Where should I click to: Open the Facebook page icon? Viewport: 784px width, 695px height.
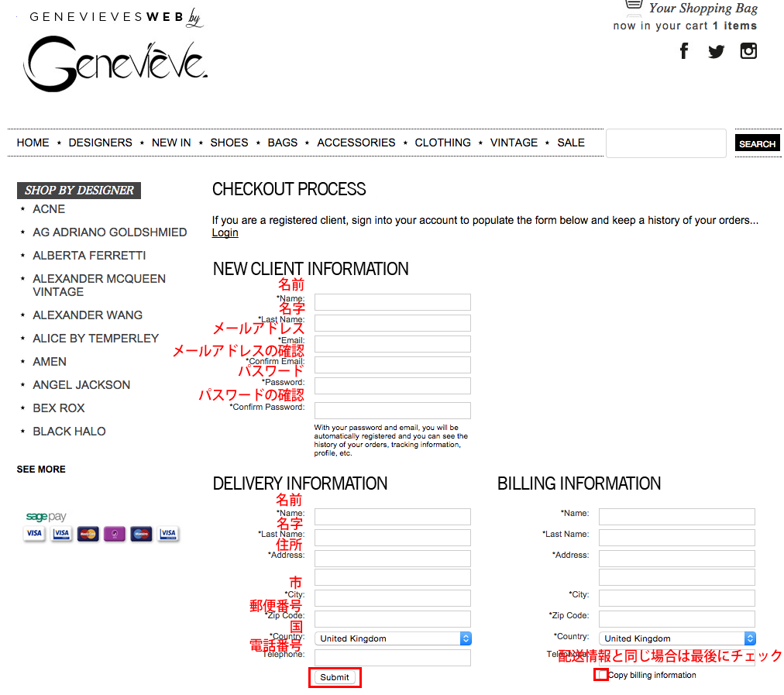pyautogui.click(x=684, y=50)
